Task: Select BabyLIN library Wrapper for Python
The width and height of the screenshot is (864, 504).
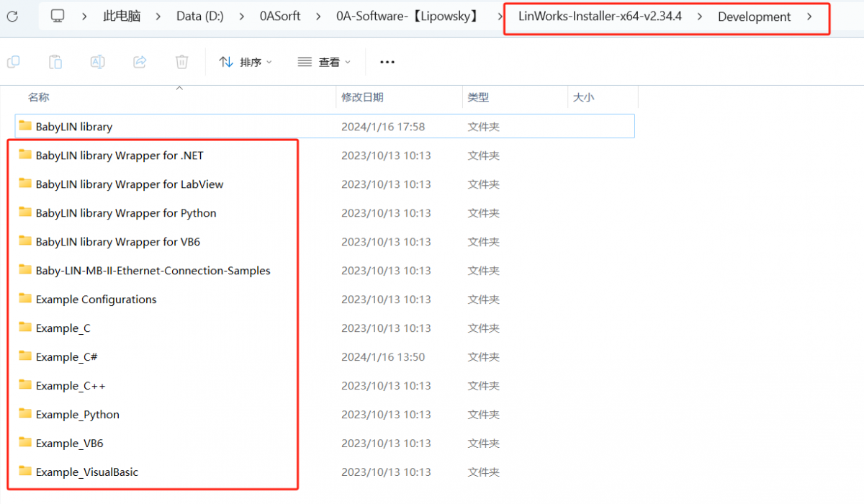Action: (x=125, y=213)
